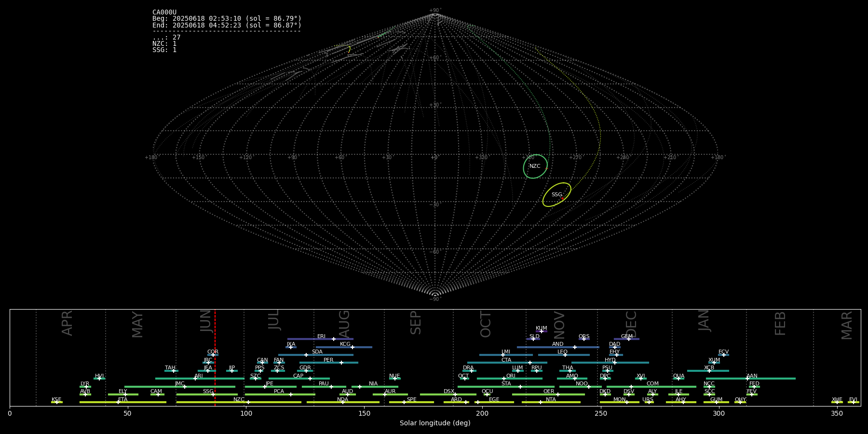
Task: Click the CAP shower label
Action: pyautogui.click(x=298, y=376)
